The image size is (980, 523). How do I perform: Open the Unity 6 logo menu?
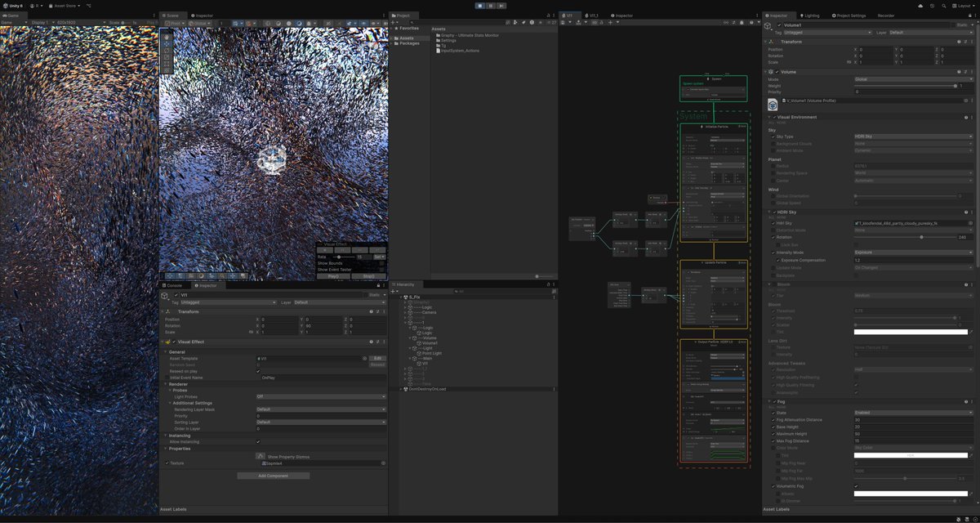click(14, 6)
